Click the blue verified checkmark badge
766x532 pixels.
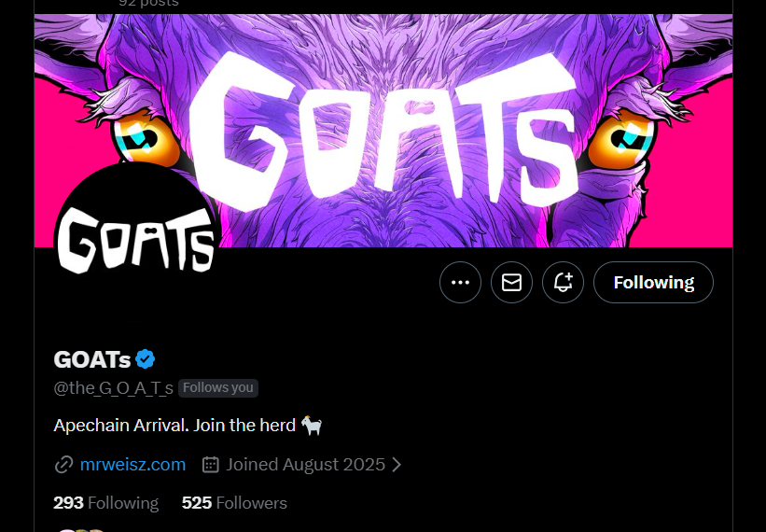[x=146, y=358]
